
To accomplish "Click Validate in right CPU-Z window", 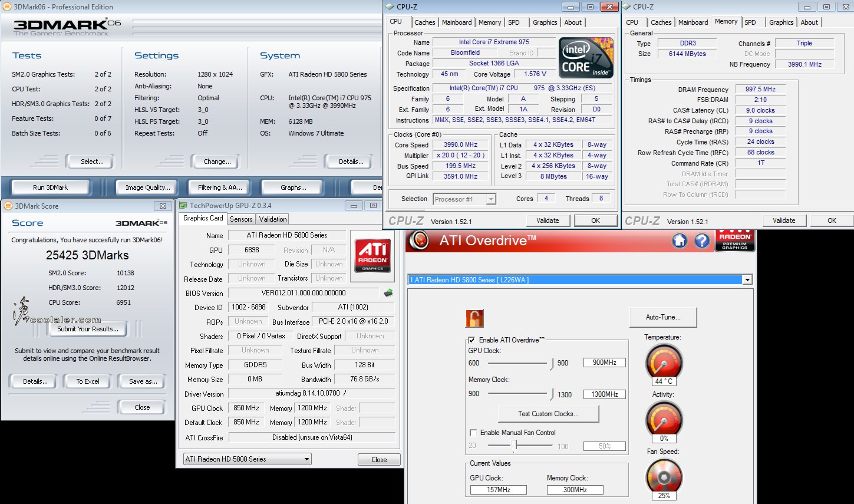I will 784,220.
